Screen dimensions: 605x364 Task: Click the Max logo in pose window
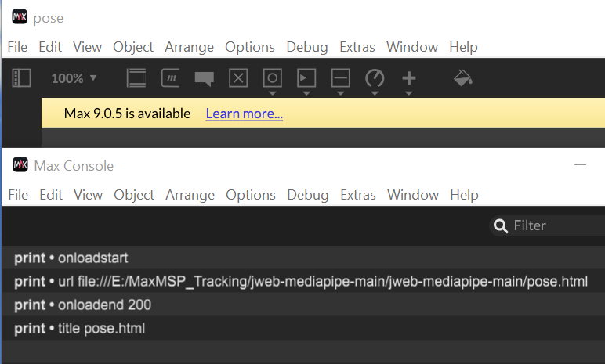coord(20,17)
